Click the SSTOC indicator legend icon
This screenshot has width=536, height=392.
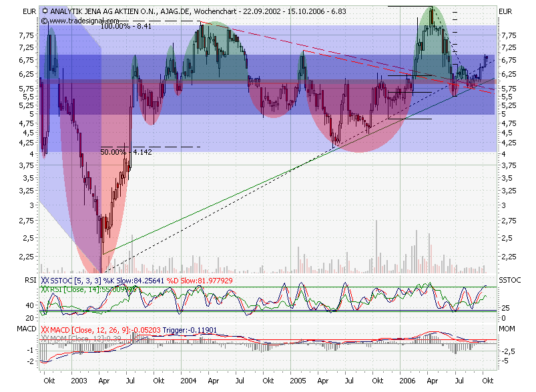pyautogui.click(x=45, y=281)
